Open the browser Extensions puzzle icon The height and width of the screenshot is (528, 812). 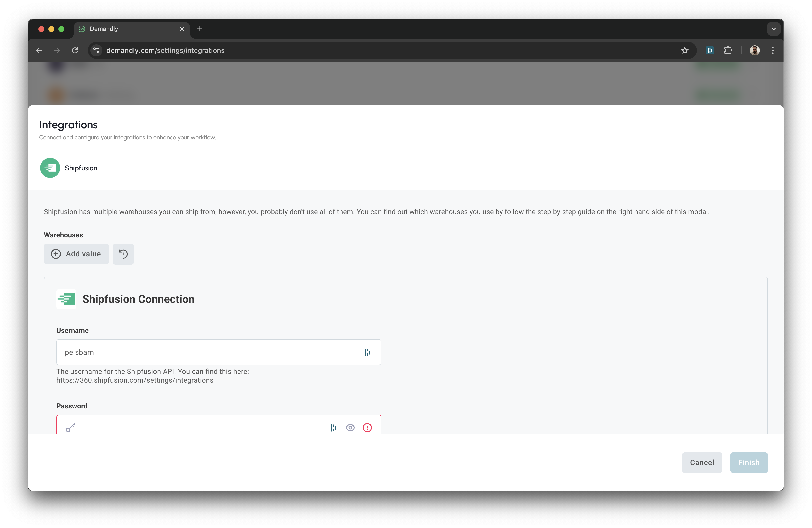pyautogui.click(x=728, y=50)
